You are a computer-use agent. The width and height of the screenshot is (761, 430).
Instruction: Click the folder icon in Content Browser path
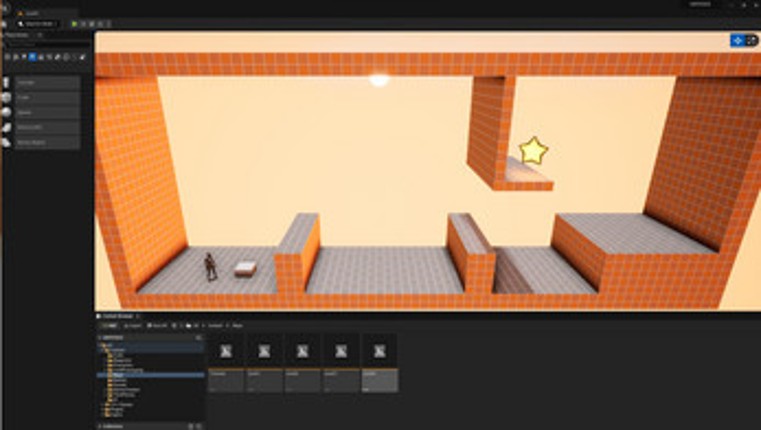pos(189,326)
